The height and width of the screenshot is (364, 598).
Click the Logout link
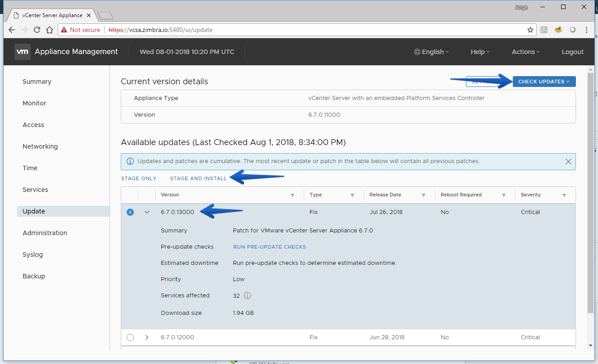pyautogui.click(x=572, y=52)
